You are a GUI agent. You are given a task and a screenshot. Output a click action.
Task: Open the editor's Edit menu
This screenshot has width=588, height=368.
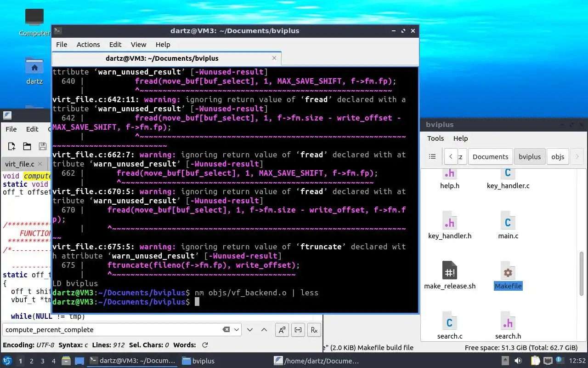click(x=32, y=129)
